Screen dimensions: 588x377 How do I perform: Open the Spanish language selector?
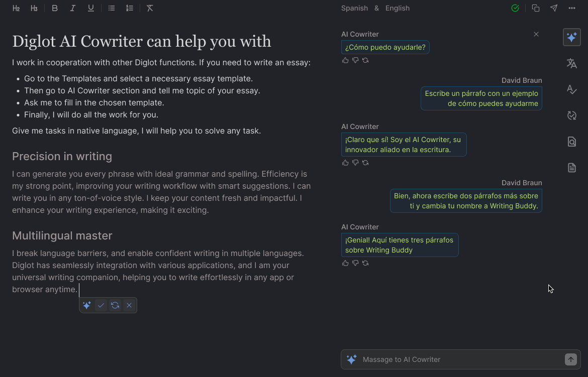(x=354, y=8)
